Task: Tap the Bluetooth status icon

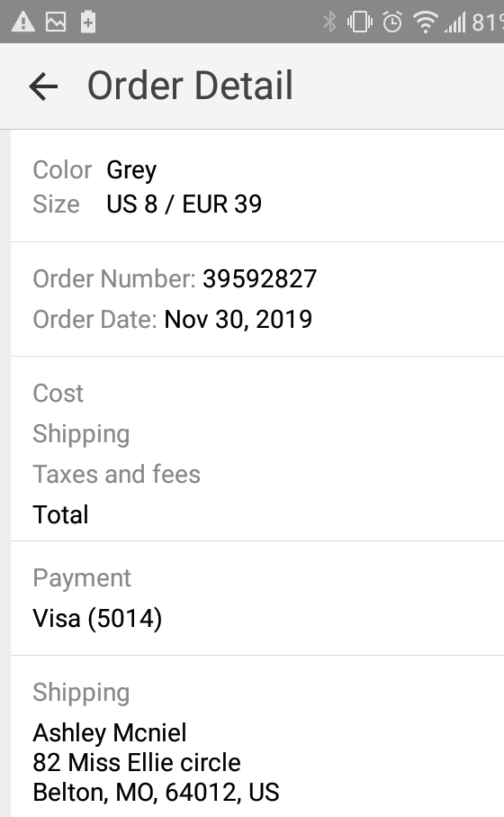Action: tap(329, 22)
